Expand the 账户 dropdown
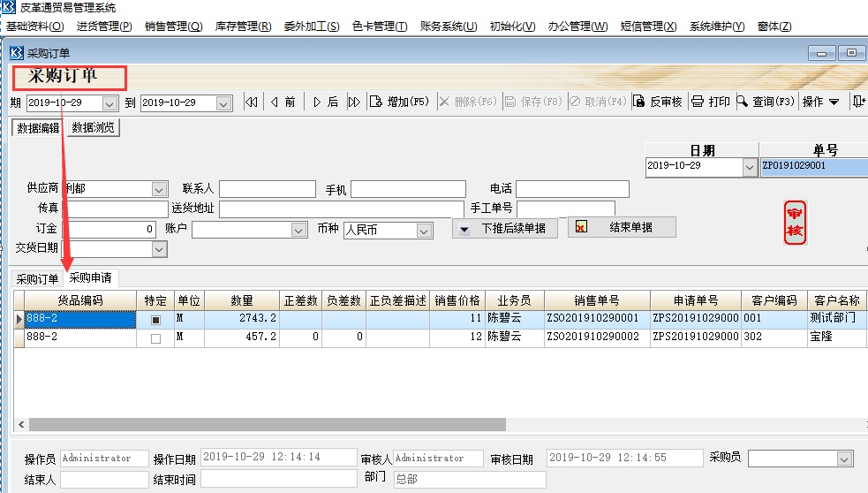This screenshot has width=868, height=493. point(298,231)
